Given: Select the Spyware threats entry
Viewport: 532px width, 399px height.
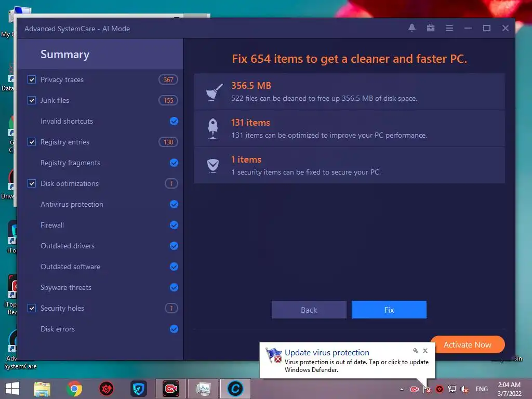Looking at the screenshot, I should [x=66, y=287].
